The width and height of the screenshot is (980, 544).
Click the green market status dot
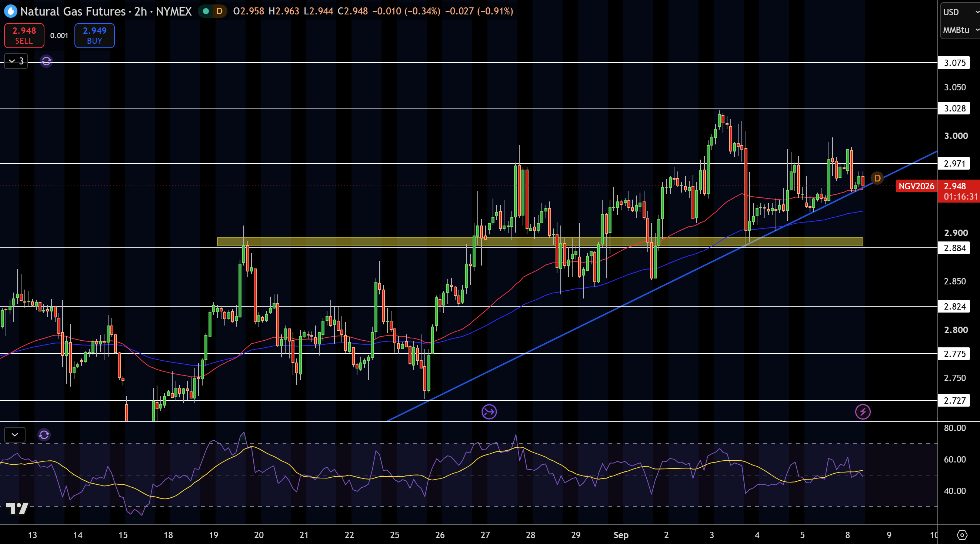(x=206, y=11)
